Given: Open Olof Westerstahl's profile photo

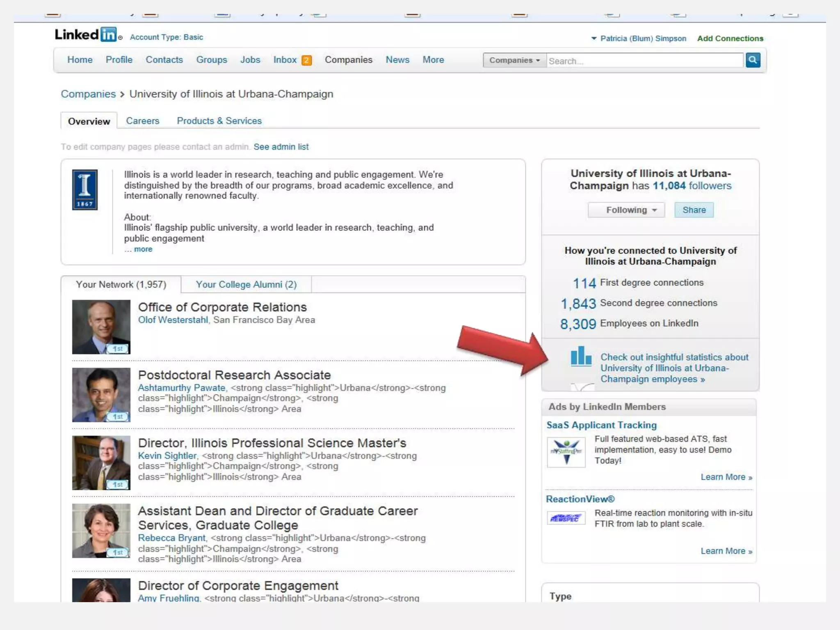Looking at the screenshot, I should click(x=101, y=327).
